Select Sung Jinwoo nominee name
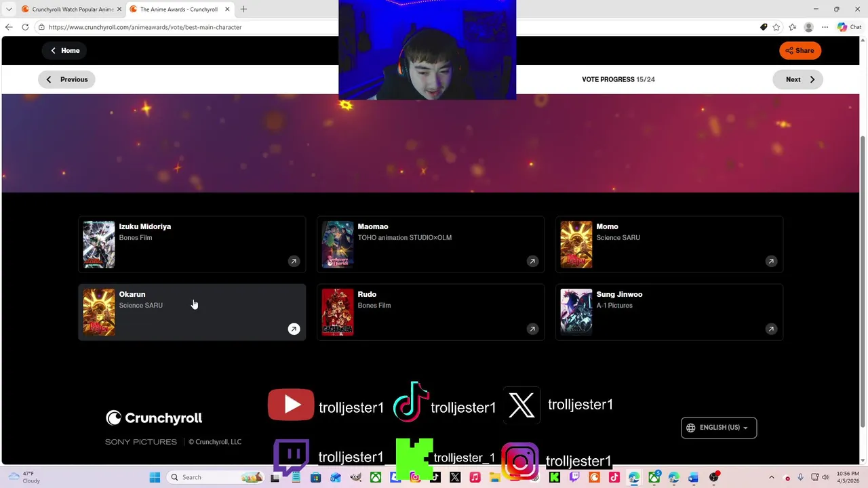The image size is (868, 488). (619, 294)
